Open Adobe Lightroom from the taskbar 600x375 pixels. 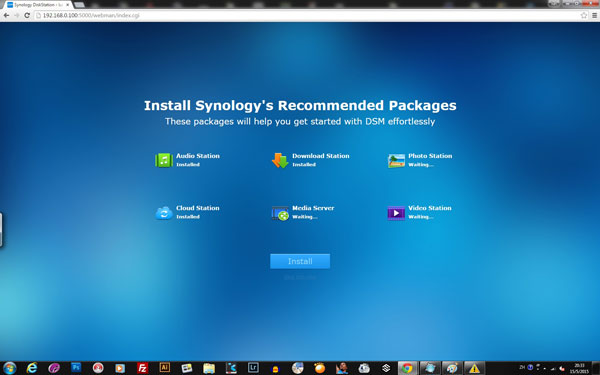[253, 368]
